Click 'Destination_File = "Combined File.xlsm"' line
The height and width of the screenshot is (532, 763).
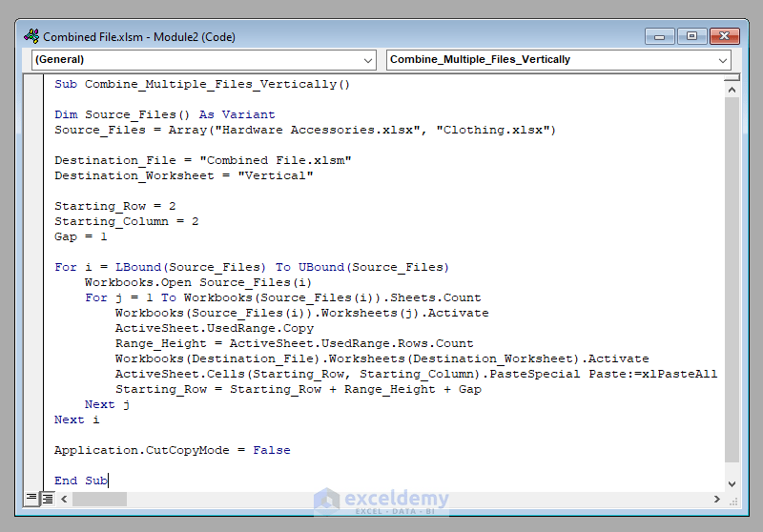coord(202,160)
